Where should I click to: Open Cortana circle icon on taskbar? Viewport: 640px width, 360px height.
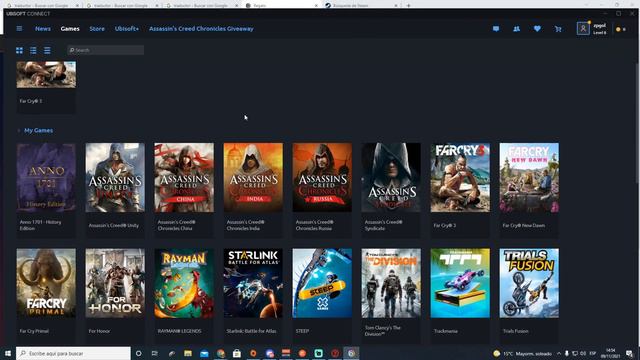[138, 353]
